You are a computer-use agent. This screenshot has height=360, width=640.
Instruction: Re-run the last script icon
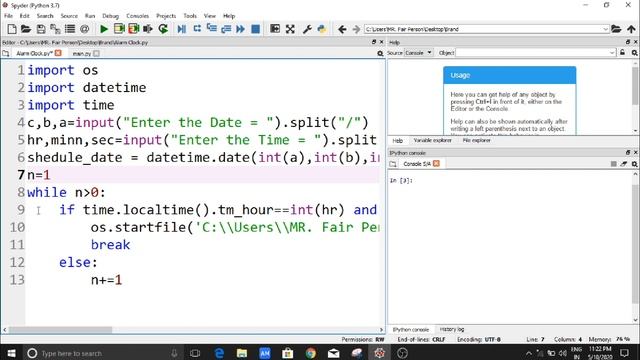point(163,29)
